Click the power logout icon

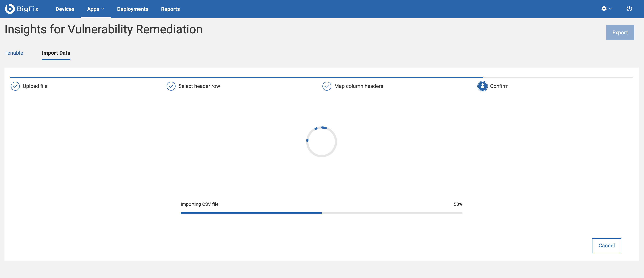tap(629, 9)
